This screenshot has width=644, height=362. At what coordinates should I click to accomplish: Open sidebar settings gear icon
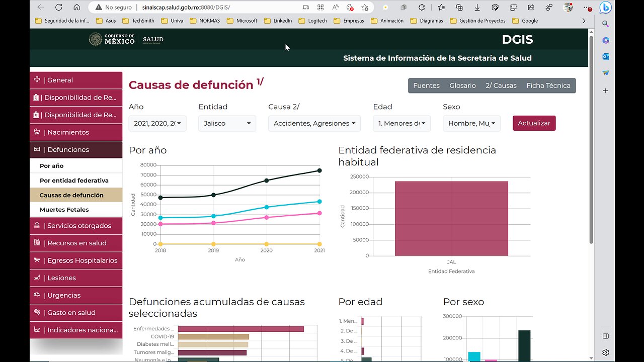pos(606,352)
